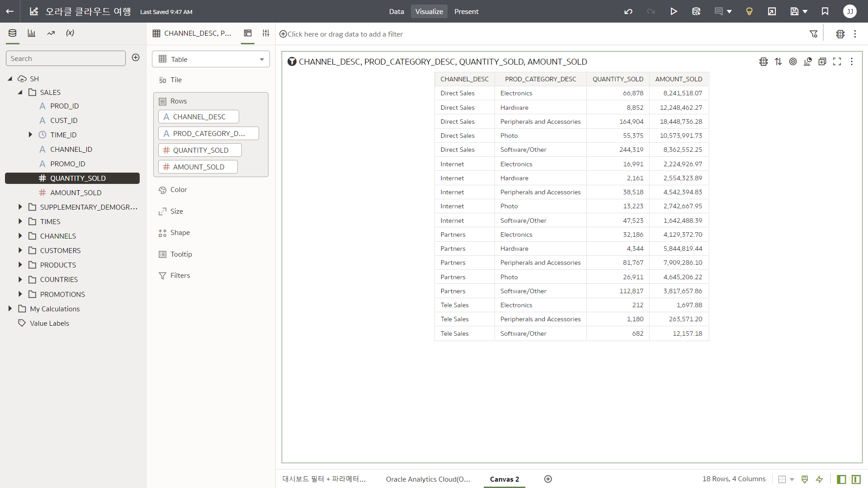Screen dimensions: 868x488
Task: Add a new canvas with plus icon
Action: click(x=548, y=479)
